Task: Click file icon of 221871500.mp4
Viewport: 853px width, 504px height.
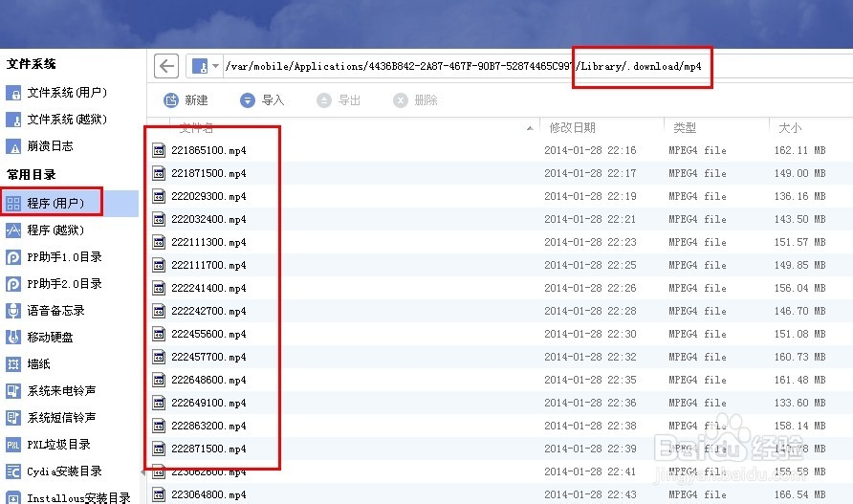Action: [x=159, y=173]
